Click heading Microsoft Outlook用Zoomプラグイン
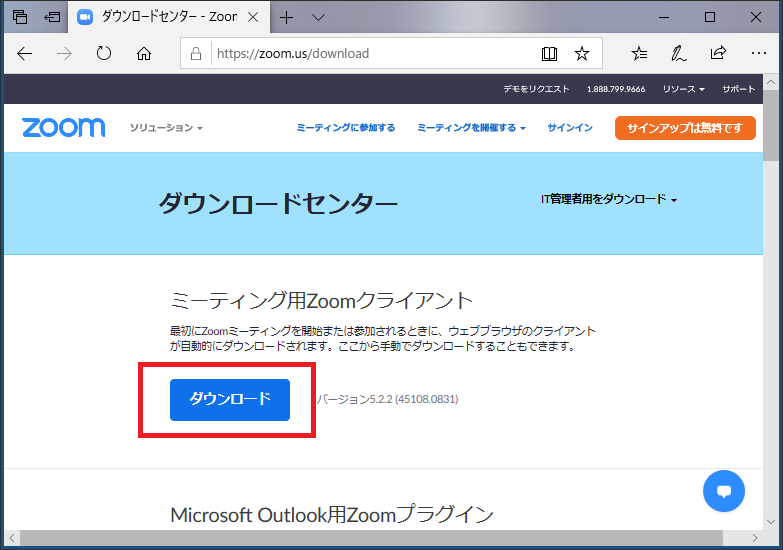 point(332,515)
